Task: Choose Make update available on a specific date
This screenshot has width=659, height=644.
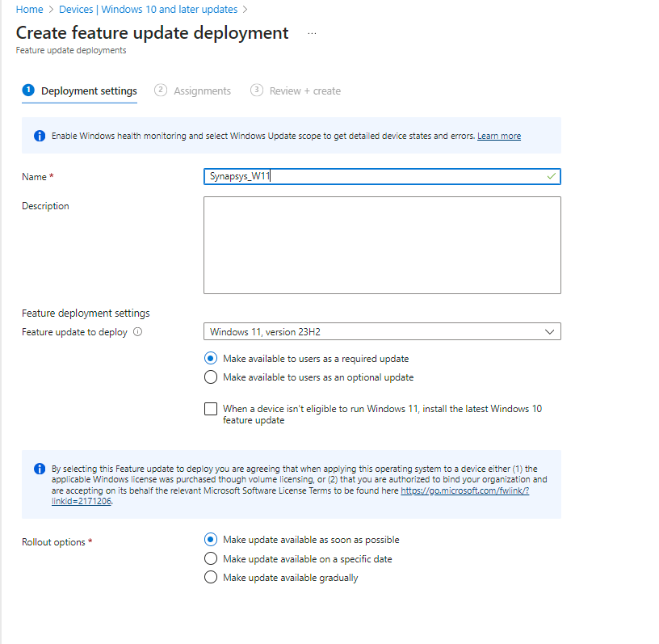Action: 211,558
